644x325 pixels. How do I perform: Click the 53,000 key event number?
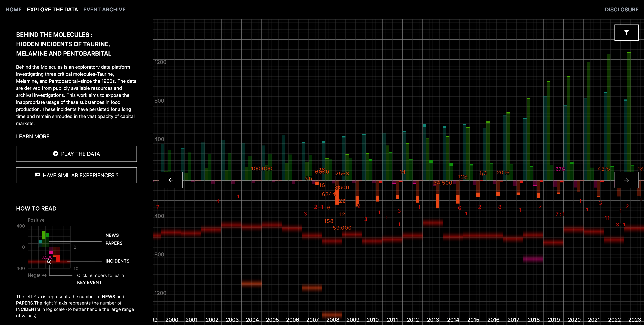(x=342, y=228)
